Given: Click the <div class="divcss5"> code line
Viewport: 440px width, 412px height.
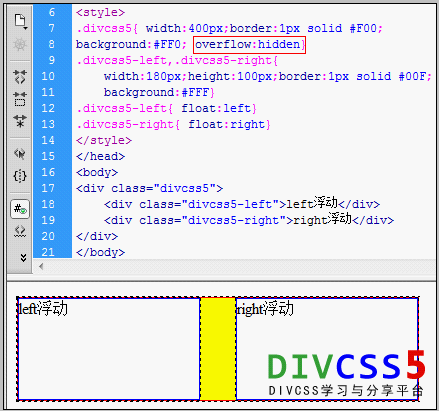Looking at the screenshot, I should [x=149, y=188].
